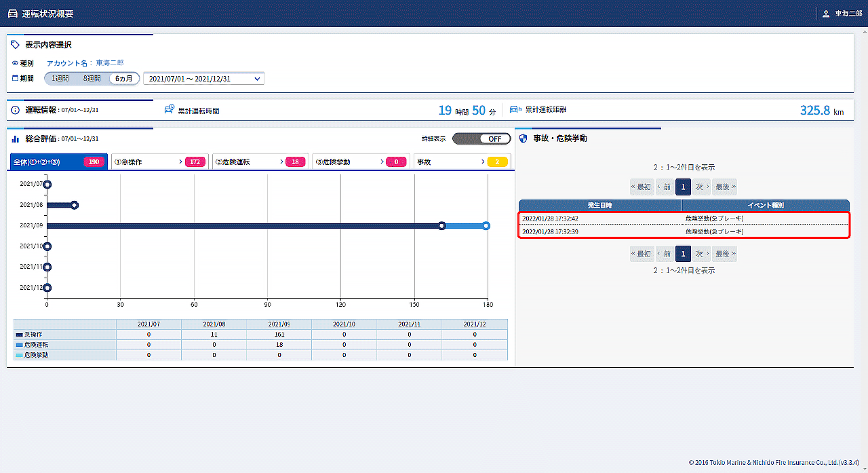
Task: Choose the 6ヵ月 period option
Action: (124, 79)
